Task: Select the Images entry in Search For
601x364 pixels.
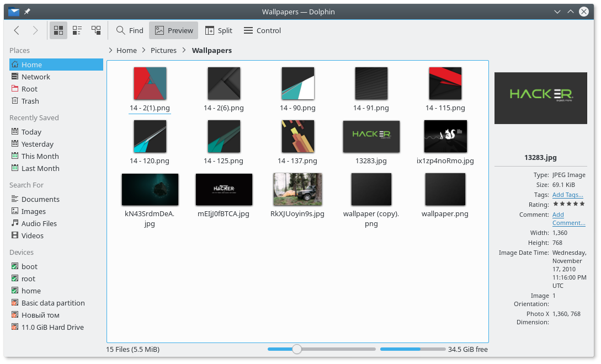Action: (34, 211)
